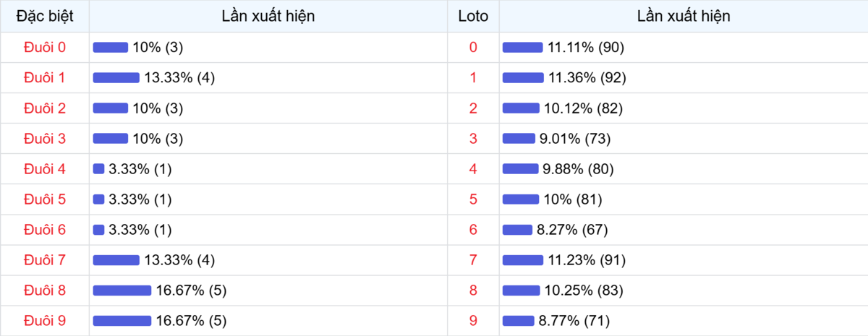Click the "11.11% (90)" value text
This screenshot has width=868, height=336.
pos(586,47)
